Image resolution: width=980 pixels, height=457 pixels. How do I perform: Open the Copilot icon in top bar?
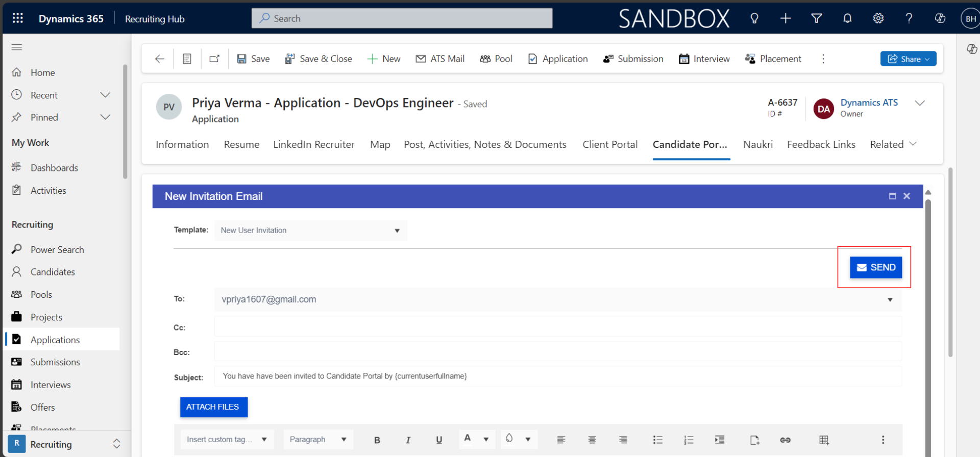click(940, 18)
